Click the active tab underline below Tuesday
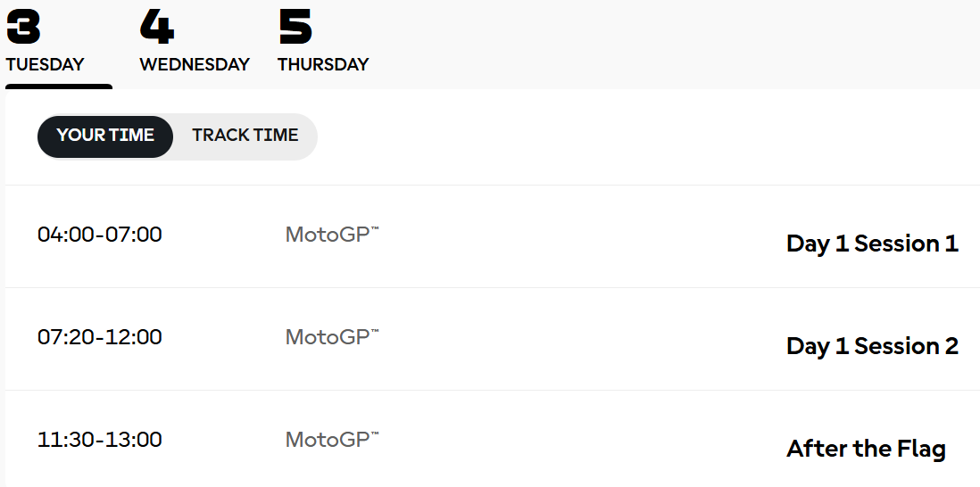Image resolution: width=980 pixels, height=487 pixels. [x=59, y=87]
